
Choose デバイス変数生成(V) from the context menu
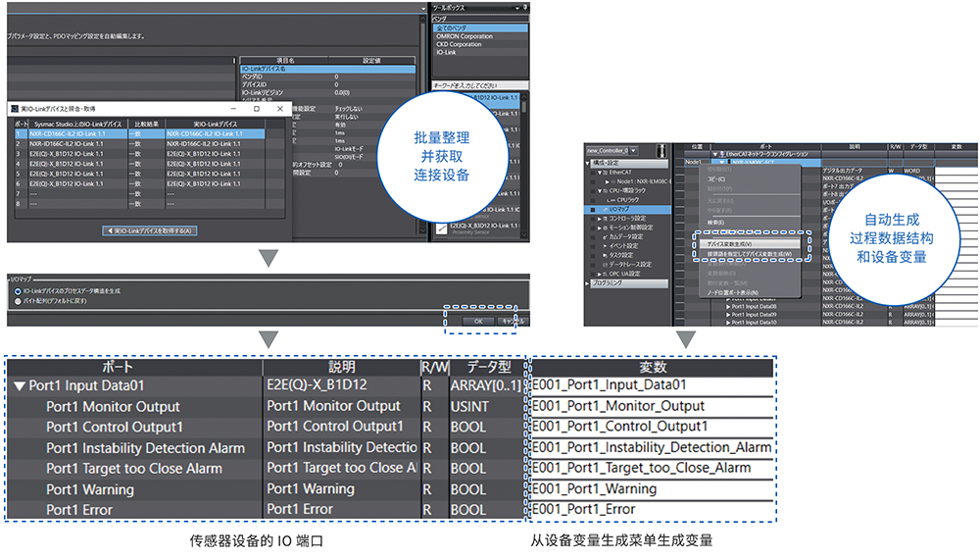(730, 243)
